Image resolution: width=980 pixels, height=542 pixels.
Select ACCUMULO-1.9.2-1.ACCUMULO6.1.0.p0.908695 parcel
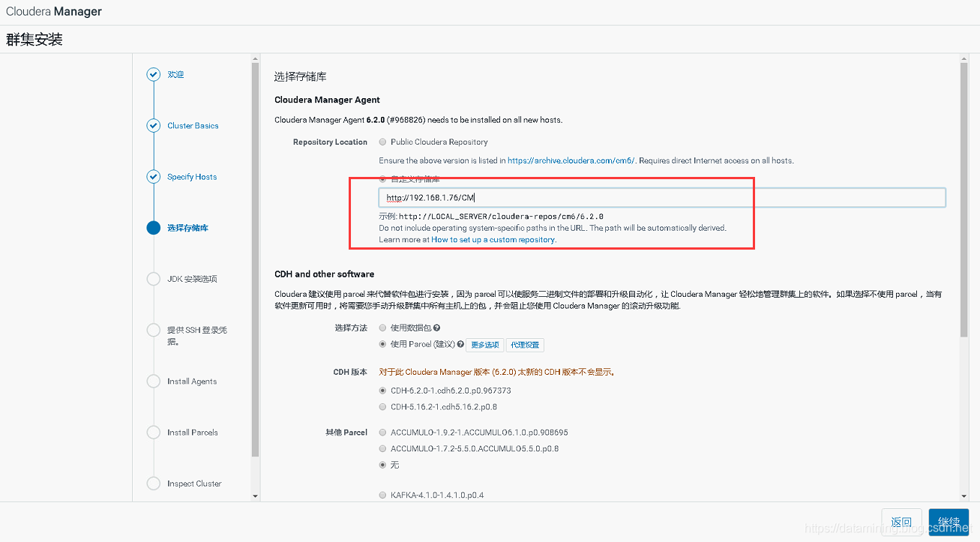(383, 433)
